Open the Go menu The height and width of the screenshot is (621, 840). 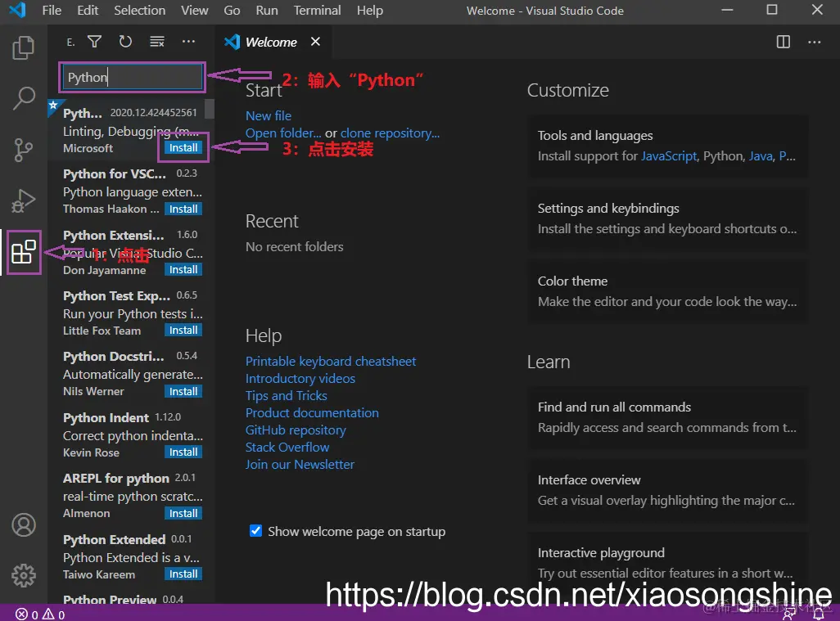click(232, 10)
